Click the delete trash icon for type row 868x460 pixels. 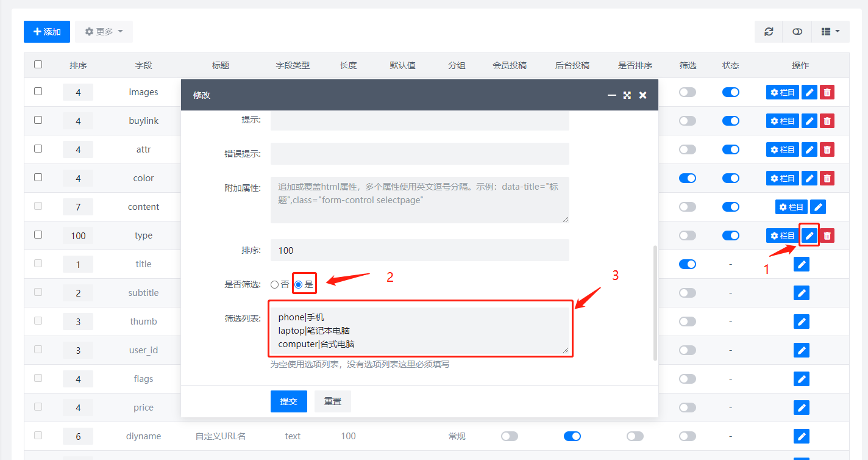827,235
